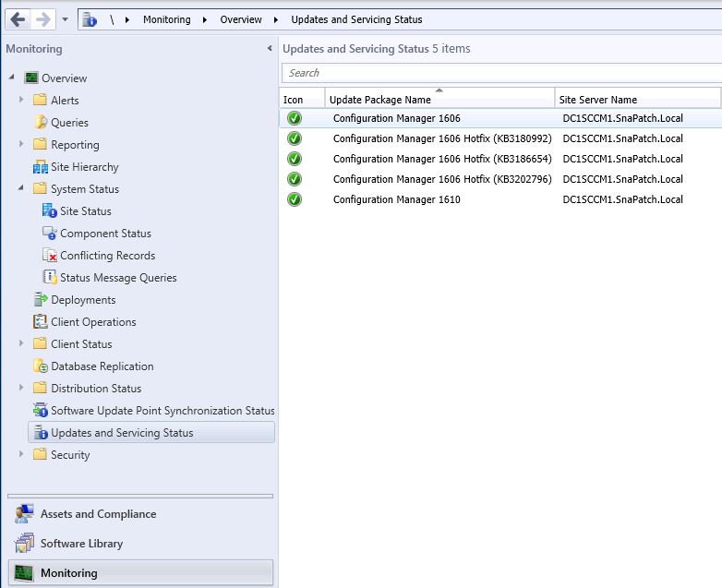The image size is (722, 588).
Task: Click the Site Status icon
Action: click(49, 210)
